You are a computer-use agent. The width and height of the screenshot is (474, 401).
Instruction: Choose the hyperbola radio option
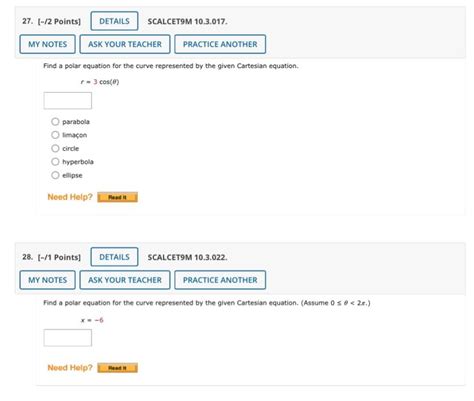pyautogui.click(x=55, y=162)
